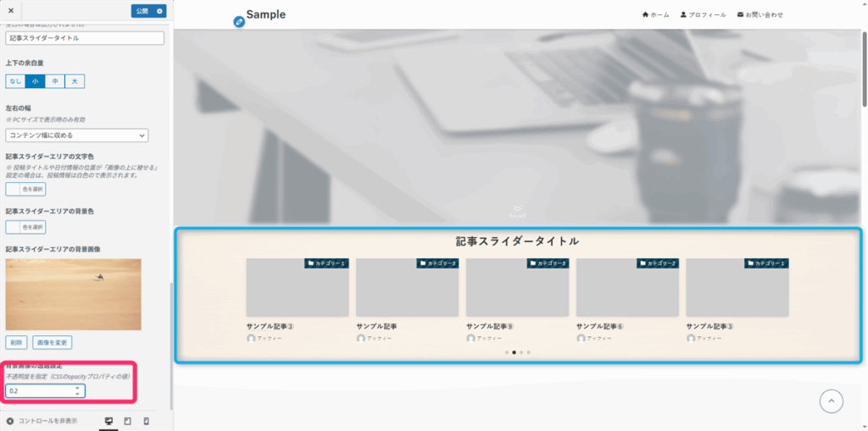
Task: Open the ホーム navigation menu item
Action: point(655,15)
